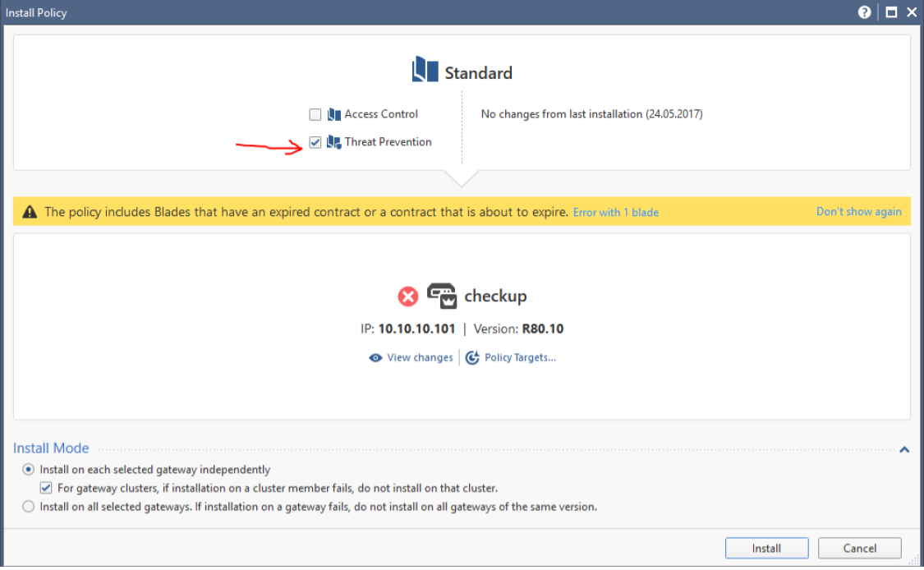
Task: Open help with the question mark icon
Action: (864, 12)
